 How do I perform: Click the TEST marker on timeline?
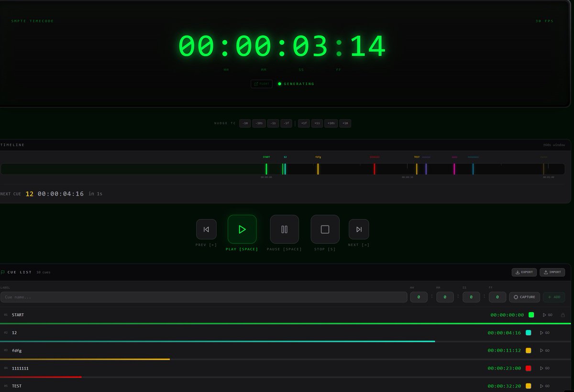pyautogui.click(x=417, y=169)
